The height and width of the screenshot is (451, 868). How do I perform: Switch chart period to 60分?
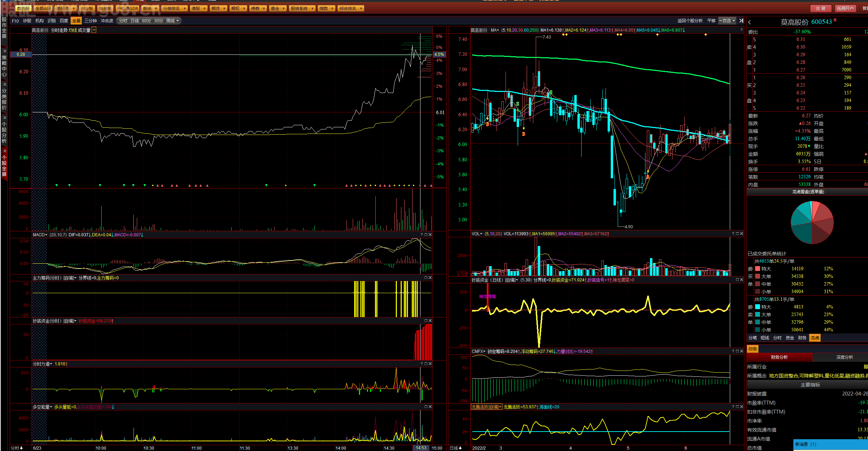click(x=147, y=21)
